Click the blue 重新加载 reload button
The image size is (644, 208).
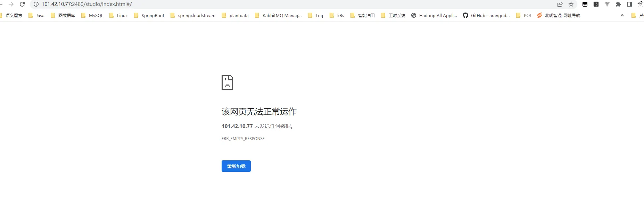pyautogui.click(x=236, y=166)
